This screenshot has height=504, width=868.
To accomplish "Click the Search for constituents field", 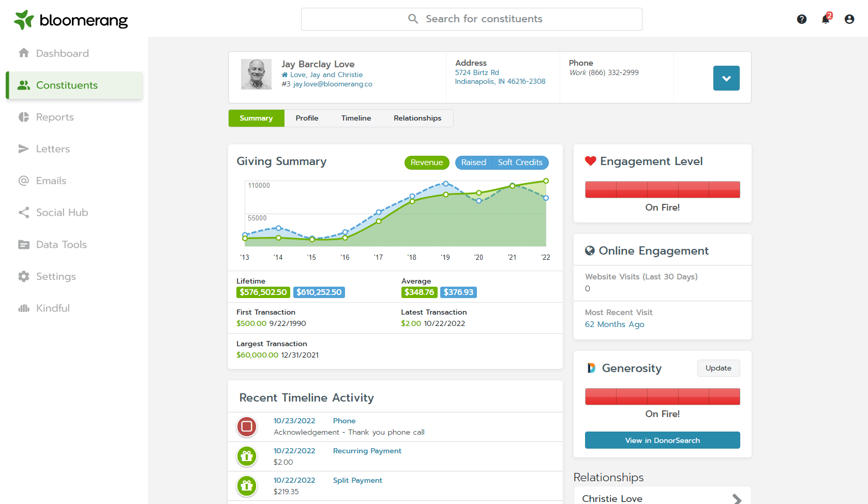I will 471,19.
